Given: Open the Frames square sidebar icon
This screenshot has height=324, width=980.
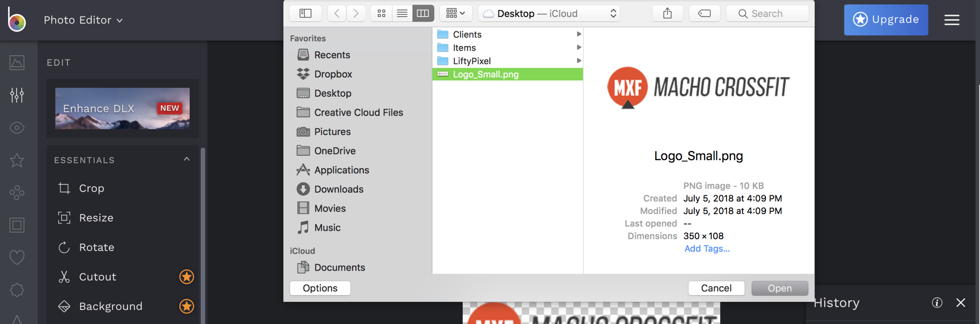Looking at the screenshot, I should pyautogui.click(x=17, y=225).
